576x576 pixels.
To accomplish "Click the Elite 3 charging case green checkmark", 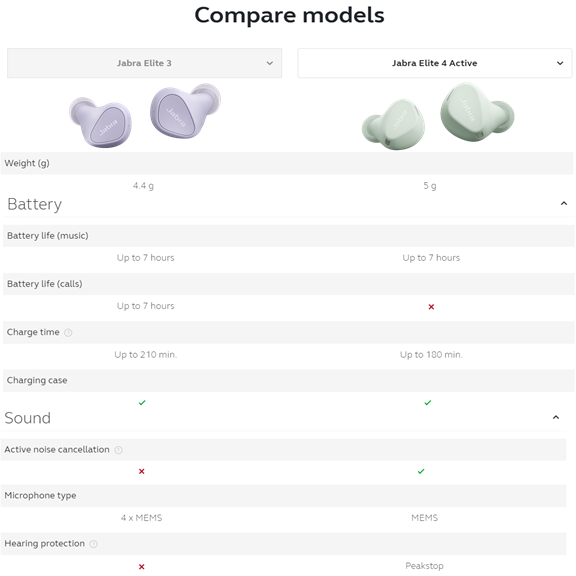I will pos(142,403).
